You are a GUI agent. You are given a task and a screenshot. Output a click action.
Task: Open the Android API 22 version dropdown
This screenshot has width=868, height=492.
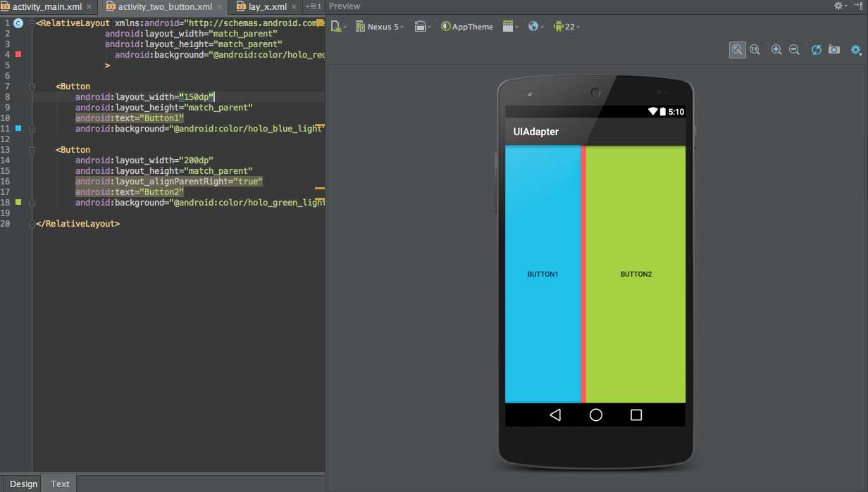(567, 27)
